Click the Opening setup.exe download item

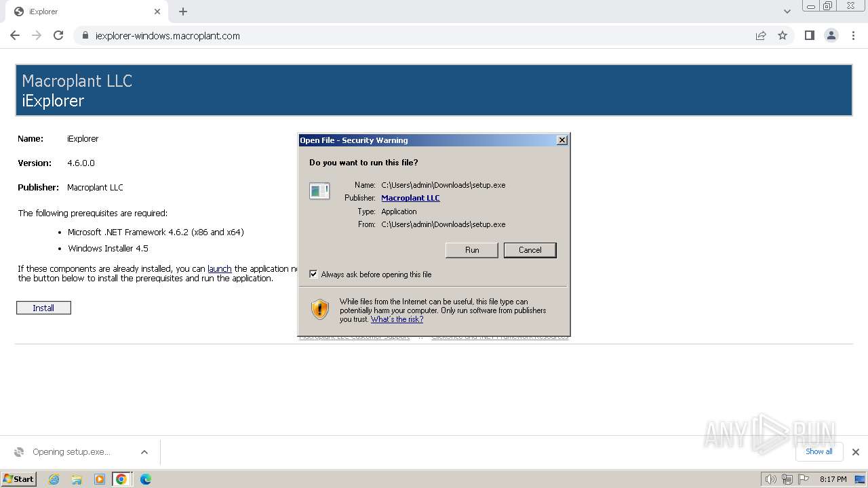click(x=71, y=452)
